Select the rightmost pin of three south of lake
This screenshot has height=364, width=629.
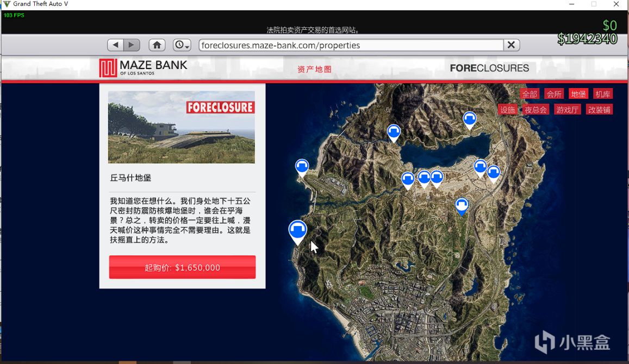click(437, 178)
